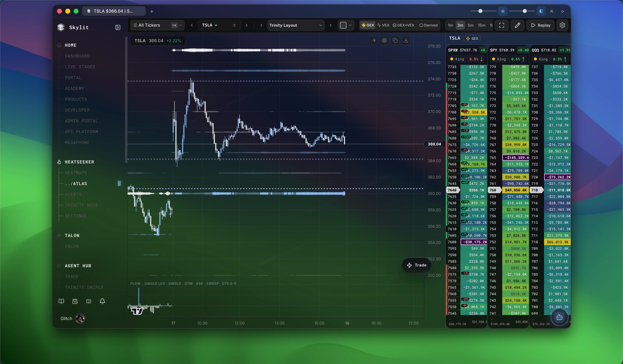Open the settings gear in toolbar
The image size is (623, 364).
[562, 25]
